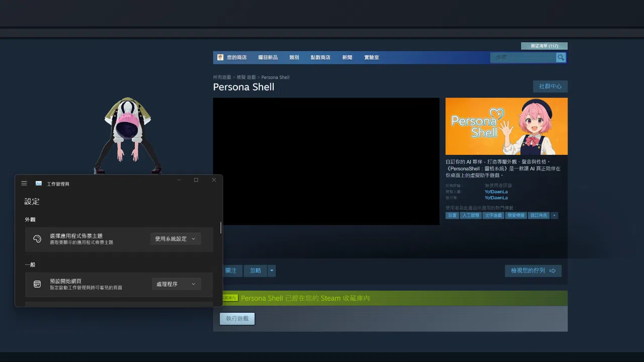The image size is (644, 362).
Task: Click the avatar icon beside 您的商店
Action: pyautogui.click(x=220, y=57)
